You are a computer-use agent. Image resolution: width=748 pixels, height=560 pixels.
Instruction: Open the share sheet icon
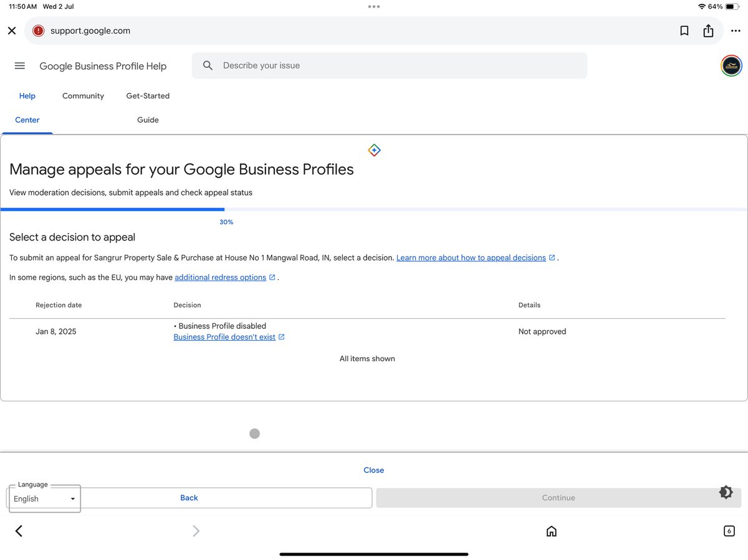(708, 31)
